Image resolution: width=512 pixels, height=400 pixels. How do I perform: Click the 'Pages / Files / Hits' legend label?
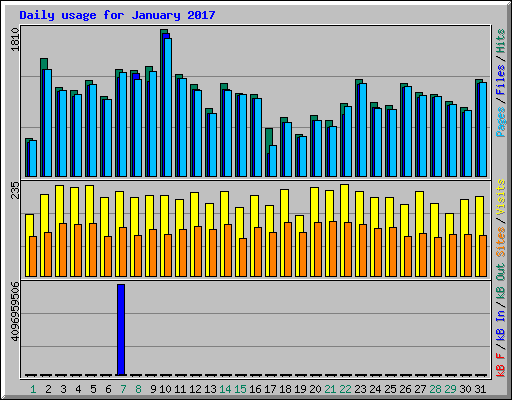click(x=501, y=83)
